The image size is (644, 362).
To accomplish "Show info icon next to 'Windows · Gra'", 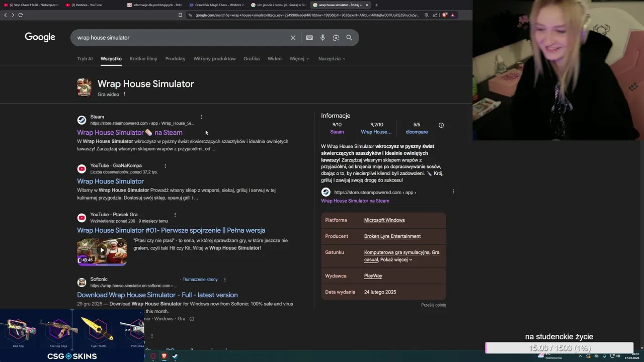I will pos(192,319).
